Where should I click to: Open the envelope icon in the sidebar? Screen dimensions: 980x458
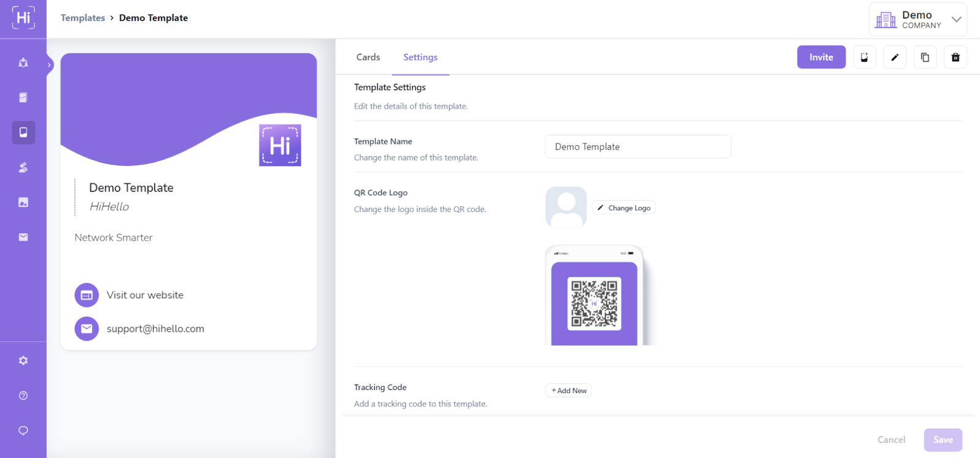pos(23,237)
